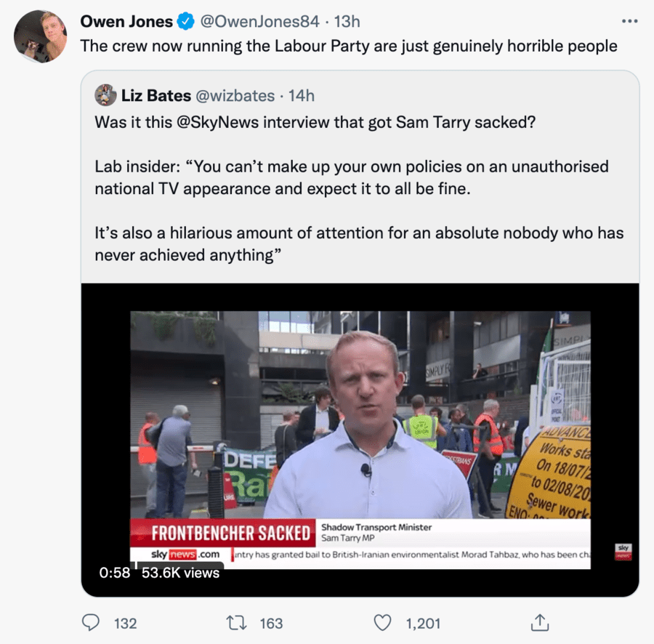Viewport: 654px width, 644px height.
Task: Click the retweet arrows icon
Action: tap(235, 623)
